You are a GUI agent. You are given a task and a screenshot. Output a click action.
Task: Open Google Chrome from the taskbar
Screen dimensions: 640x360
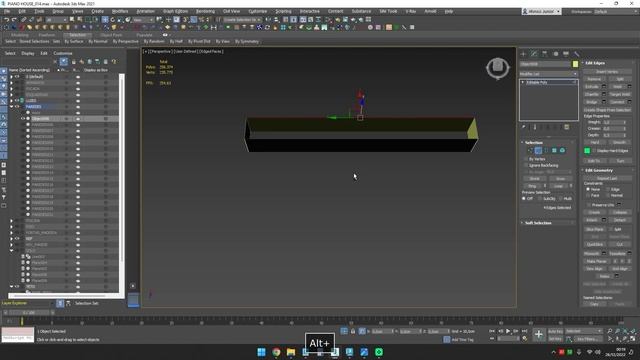coord(276,352)
